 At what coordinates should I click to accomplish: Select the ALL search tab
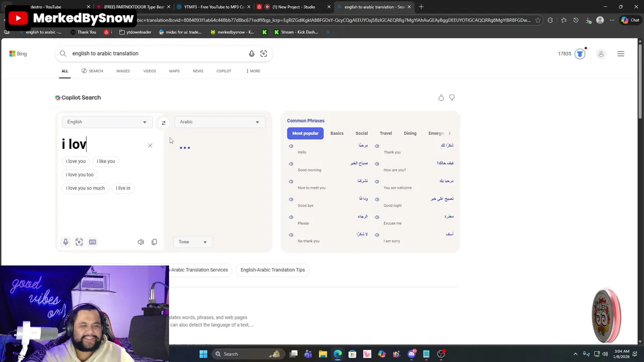(65, 71)
